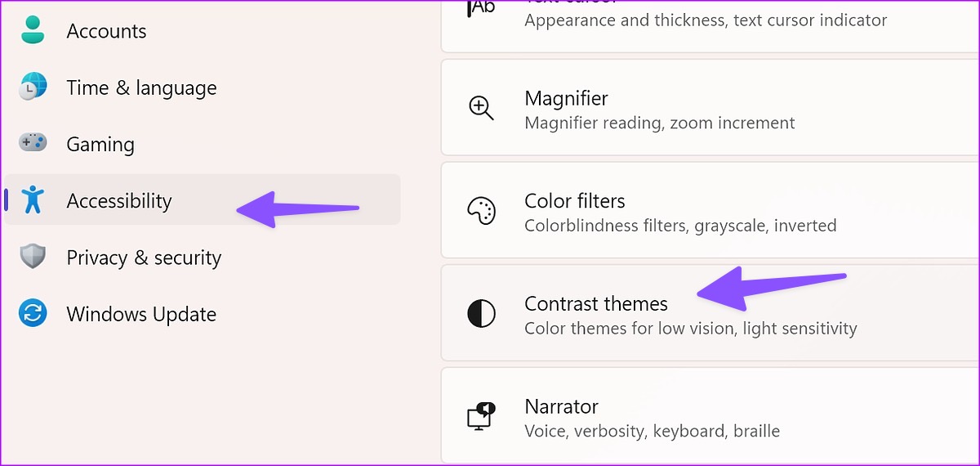Click the Magnifier zoom-in icon
Screen dimensions: 980x466
coord(481,108)
